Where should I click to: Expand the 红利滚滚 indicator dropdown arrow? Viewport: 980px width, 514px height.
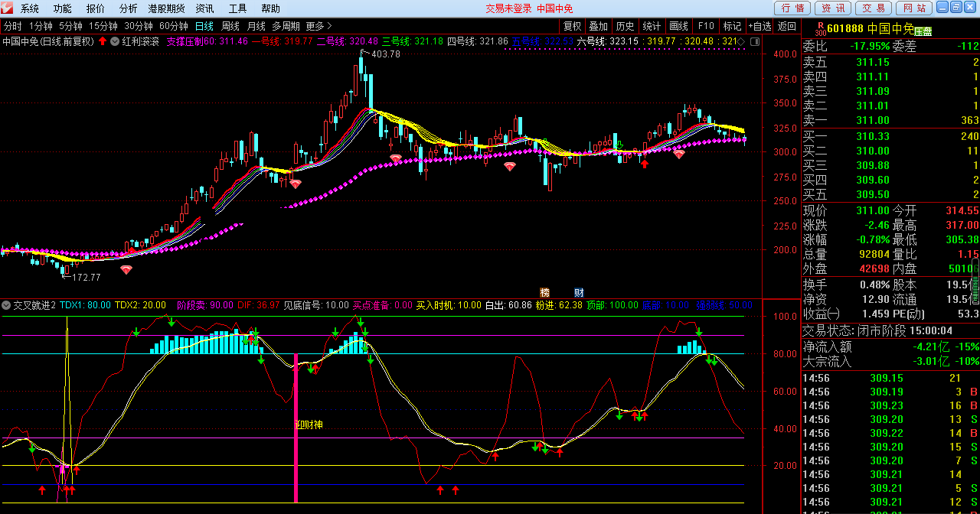pyautogui.click(x=115, y=41)
